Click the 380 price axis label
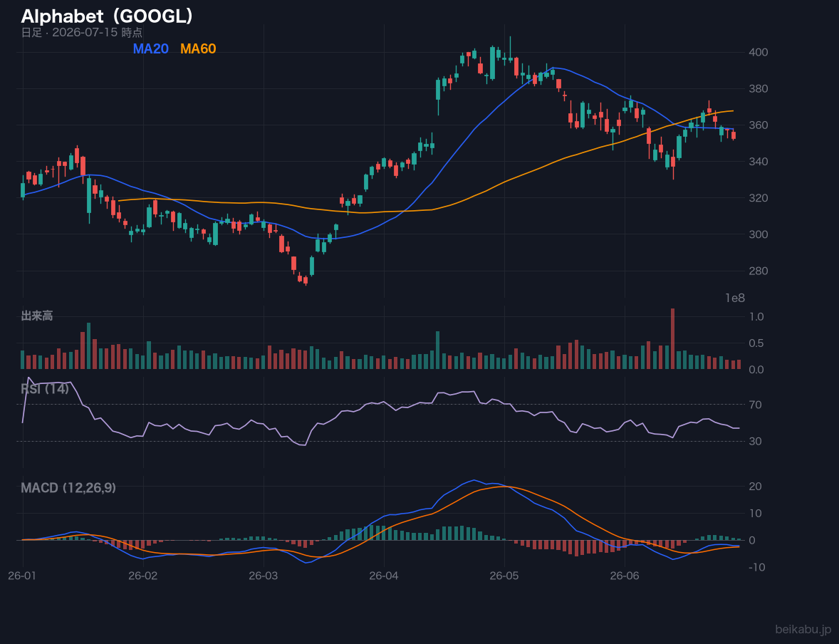 pos(759,88)
